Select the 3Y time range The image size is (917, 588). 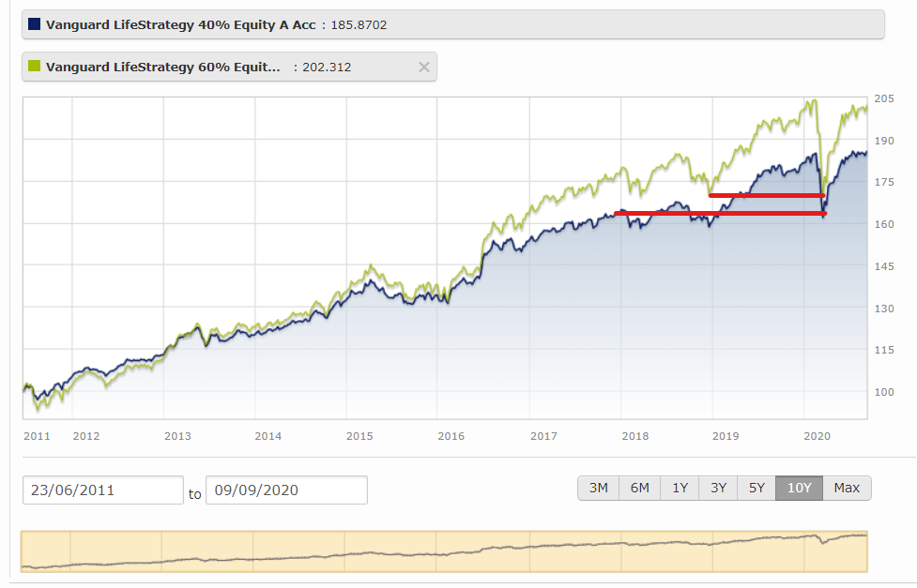pos(718,488)
